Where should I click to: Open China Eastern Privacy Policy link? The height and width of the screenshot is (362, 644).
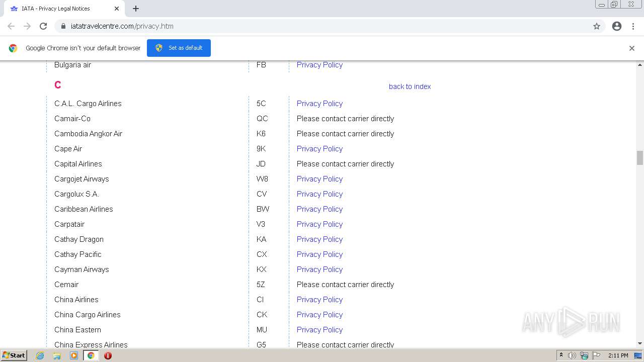click(319, 330)
